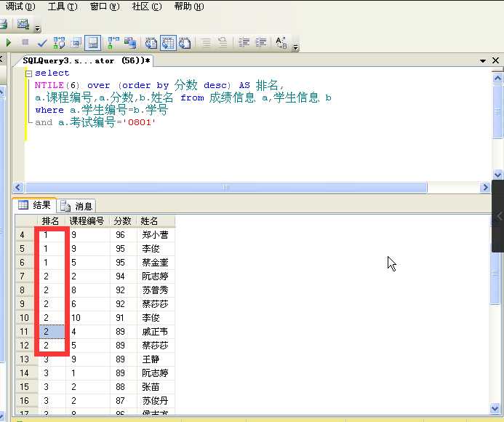This screenshot has height=422, width=504.
Task: Click the query editor horizontal scrollbar thumb
Action: tap(226, 187)
